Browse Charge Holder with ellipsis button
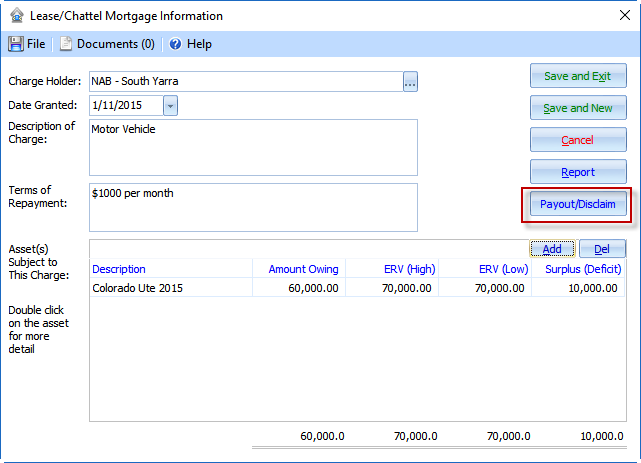Image resolution: width=641 pixels, height=463 pixels. tap(410, 82)
